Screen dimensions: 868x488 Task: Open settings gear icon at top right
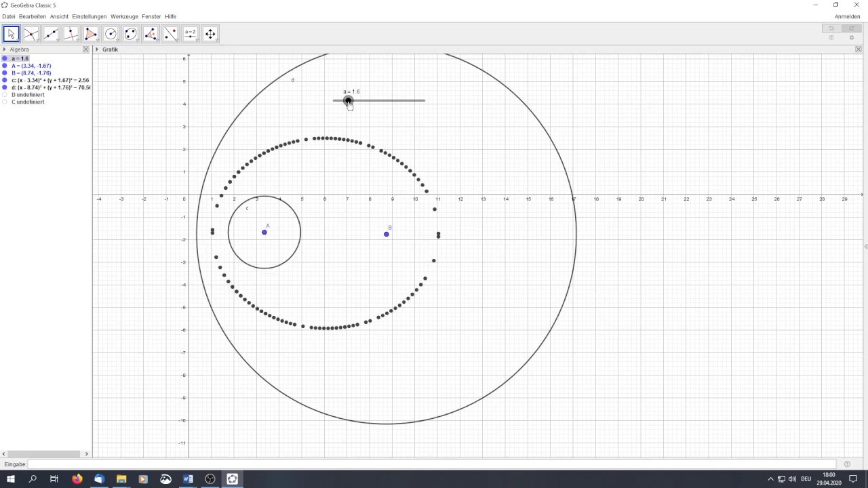[852, 38]
